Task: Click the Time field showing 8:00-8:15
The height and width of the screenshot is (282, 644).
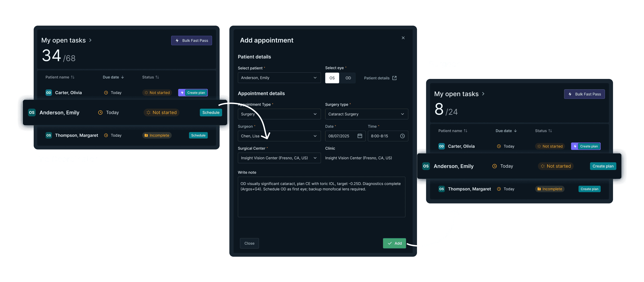Action: pyautogui.click(x=388, y=136)
